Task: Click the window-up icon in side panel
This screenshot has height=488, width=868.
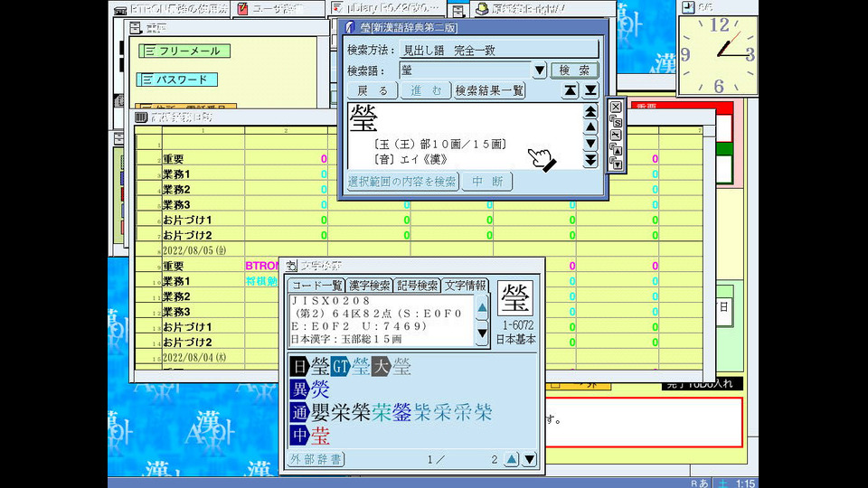Action: coord(616,149)
